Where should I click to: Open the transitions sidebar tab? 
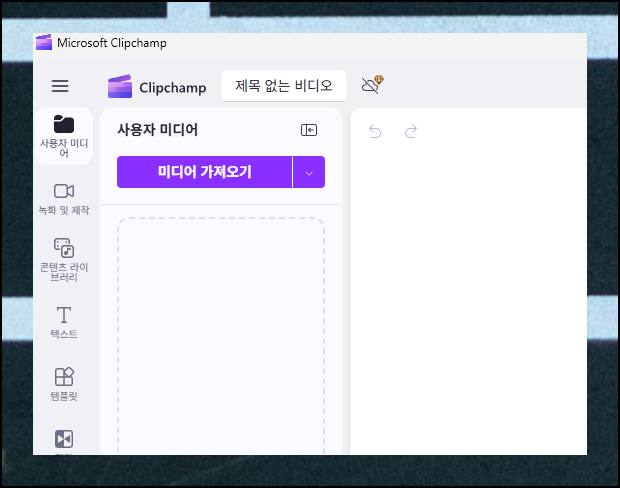(x=64, y=441)
